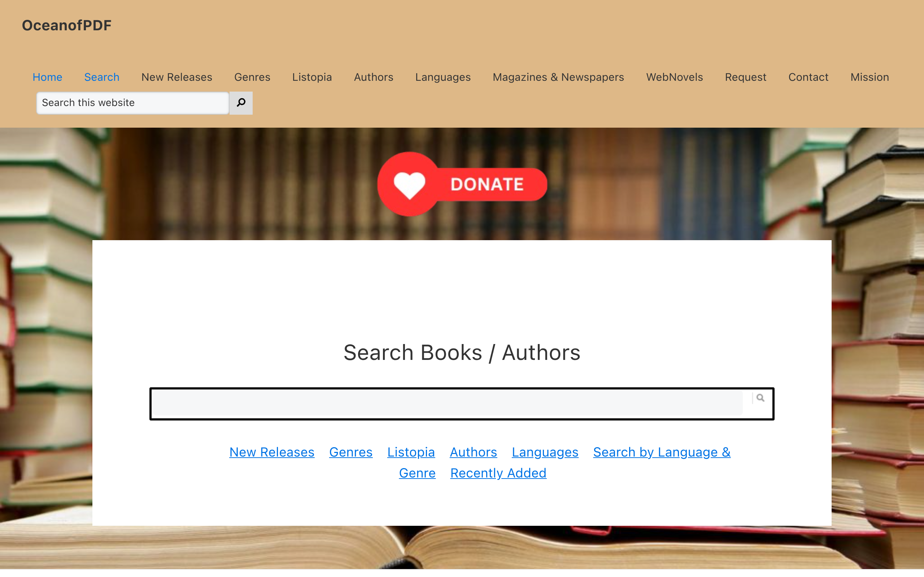Focus the "Search this website" field
924x577 pixels.
[x=132, y=103]
